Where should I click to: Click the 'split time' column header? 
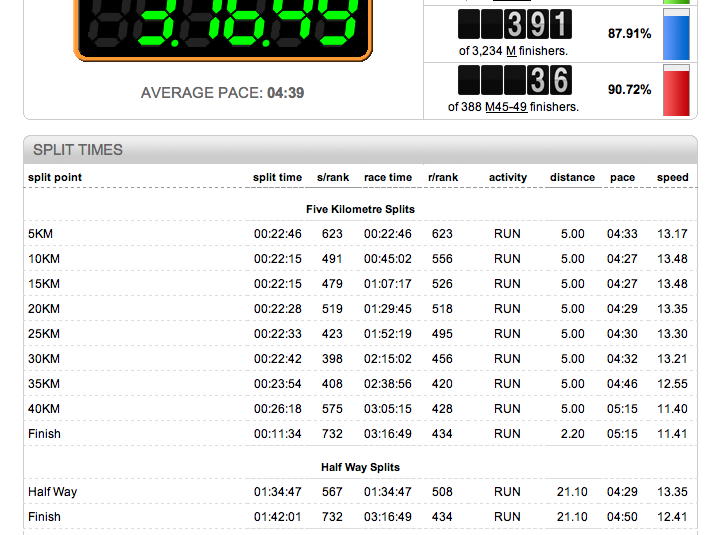(277, 177)
